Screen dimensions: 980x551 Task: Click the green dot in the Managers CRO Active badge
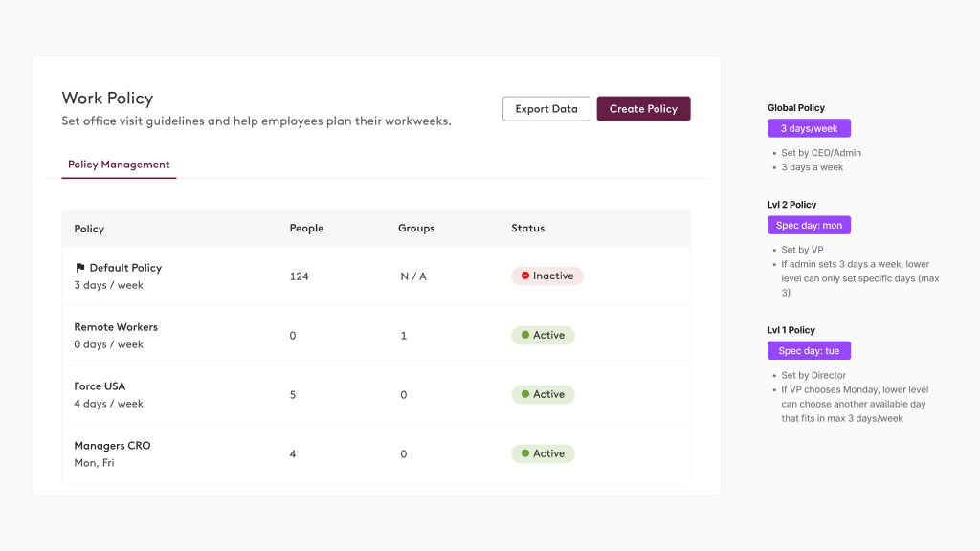point(524,454)
